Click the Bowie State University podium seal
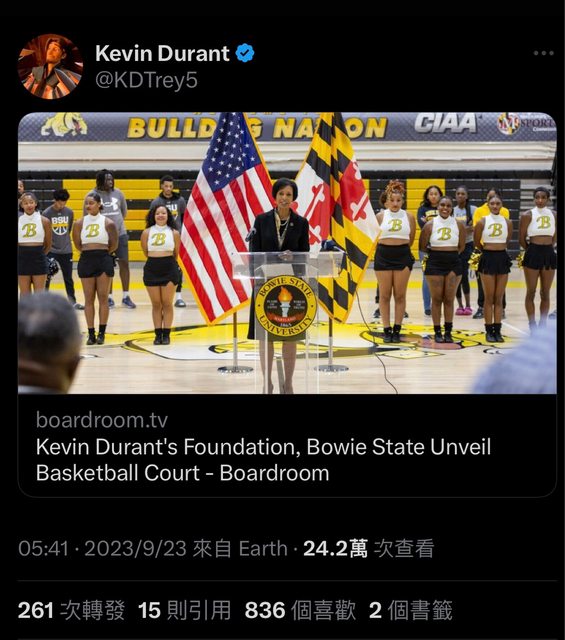This screenshot has height=640, width=565. pyautogui.click(x=285, y=308)
